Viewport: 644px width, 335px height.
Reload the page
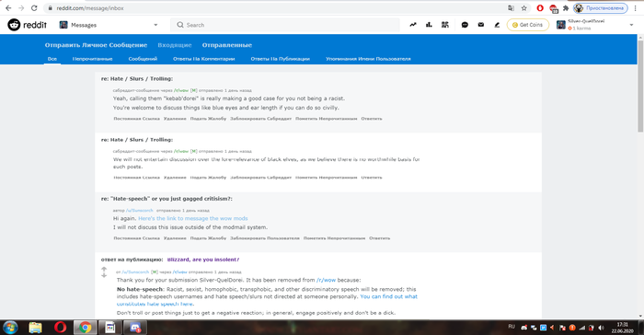point(34,7)
